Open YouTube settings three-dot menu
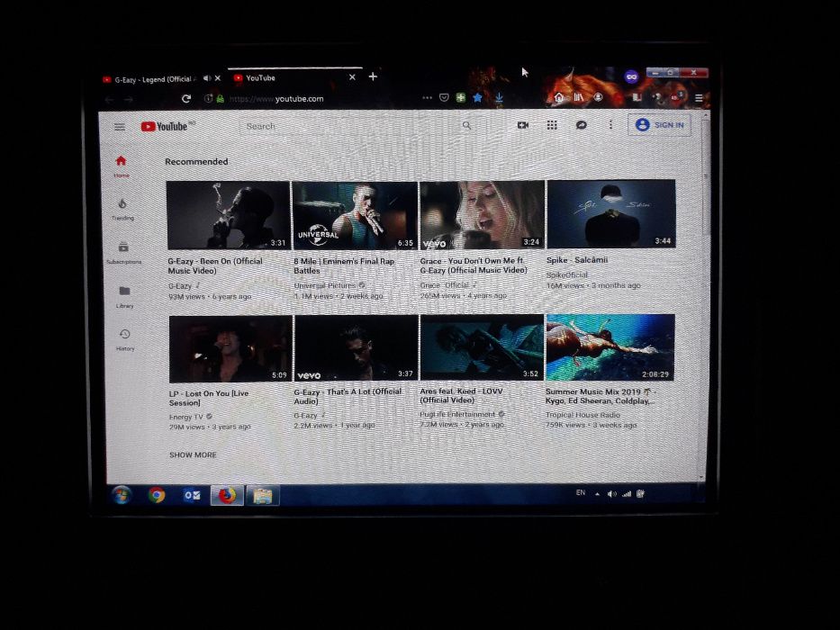The width and height of the screenshot is (840, 630). click(610, 125)
